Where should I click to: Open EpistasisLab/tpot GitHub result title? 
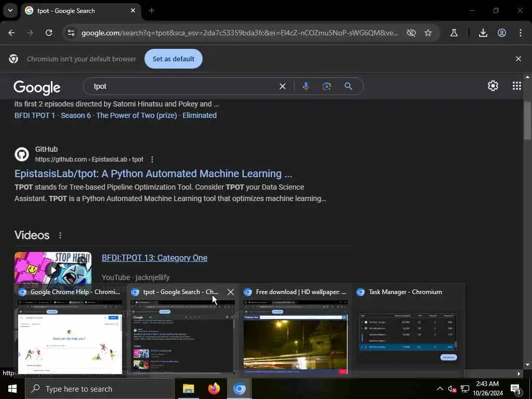pyautogui.click(x=153, y=174)
